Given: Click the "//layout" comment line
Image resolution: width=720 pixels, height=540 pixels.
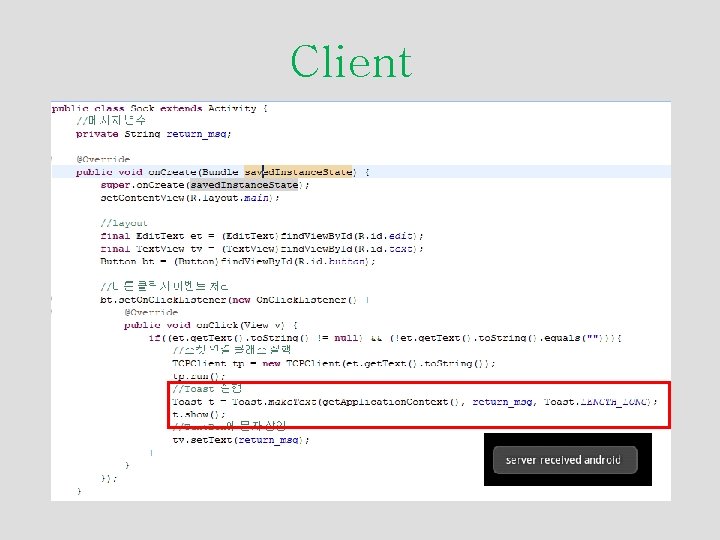Looking at the screenshot, I should [x=124, y=223].
